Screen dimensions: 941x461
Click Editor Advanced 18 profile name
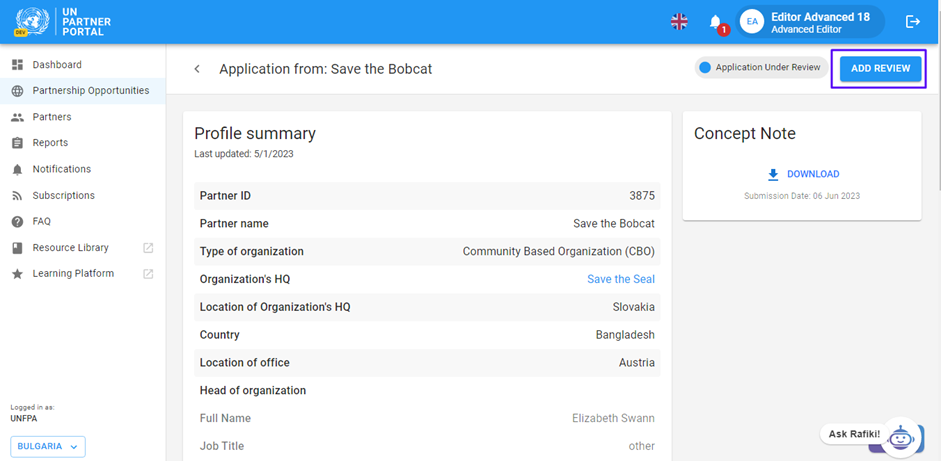tap(820, 17)
